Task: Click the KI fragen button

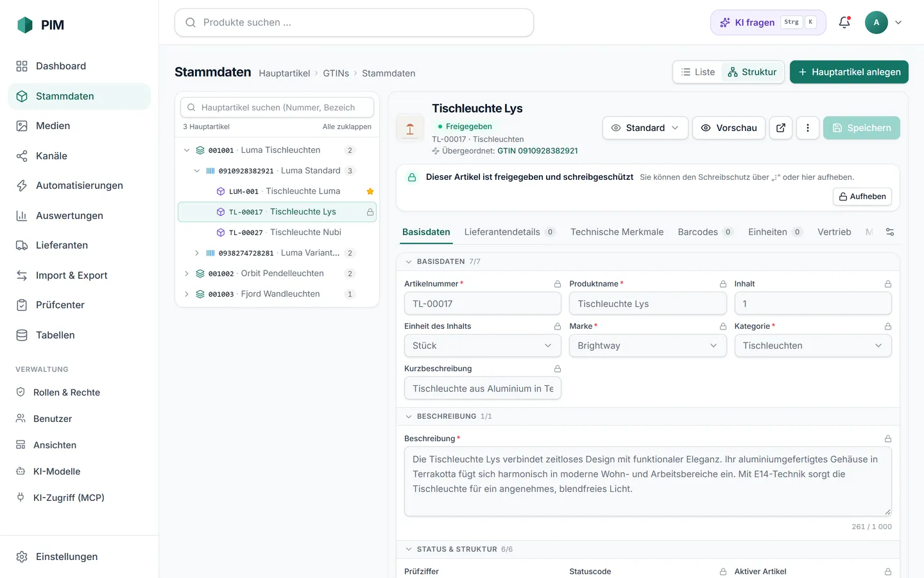Action: [768, 22]
